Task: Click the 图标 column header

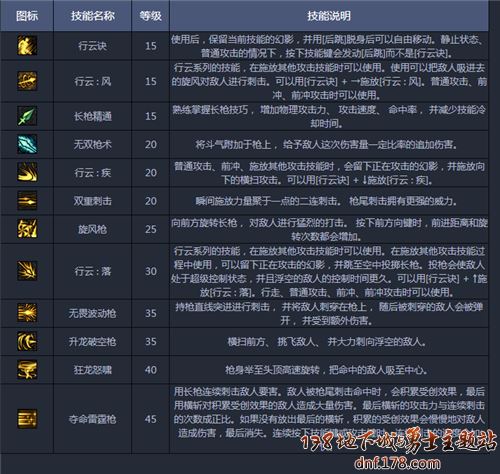Action: (27, 16)
